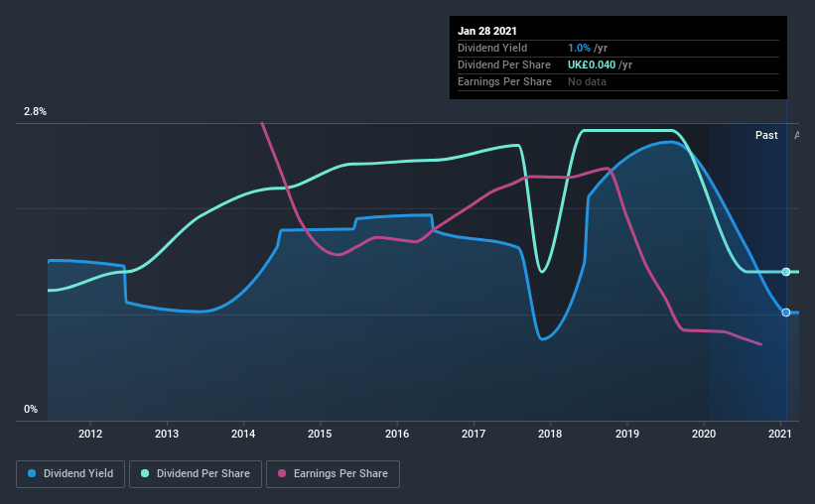
Task: Toggle the Dividend Per Share legend button
Action: click(x=196, y=474)
